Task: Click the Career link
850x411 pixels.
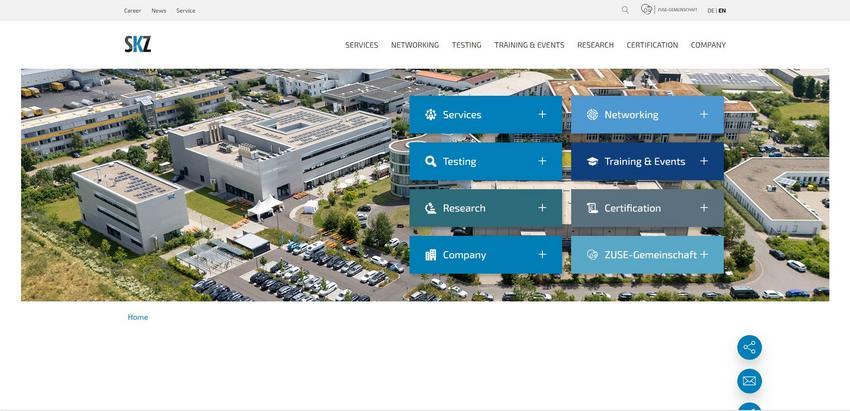Action: [132, 10]
